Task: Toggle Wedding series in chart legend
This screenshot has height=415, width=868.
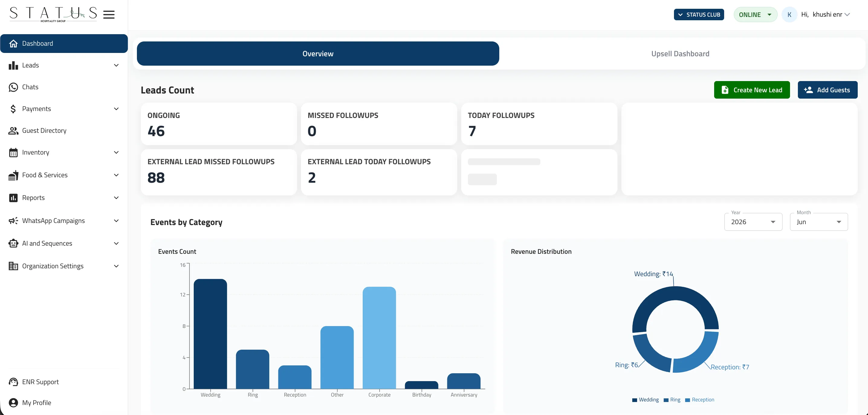Action: coord(645,400)
